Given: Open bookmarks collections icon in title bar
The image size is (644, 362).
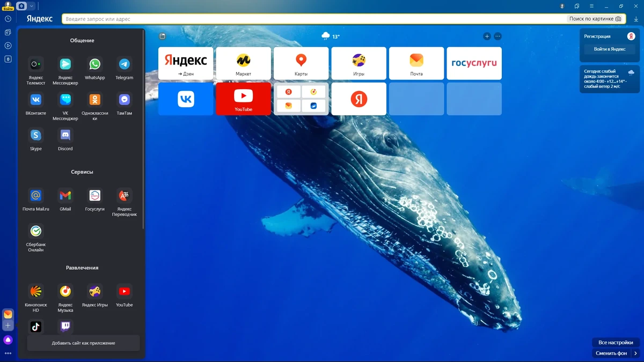Looking at the screenshot, I should tap(577, 6).
